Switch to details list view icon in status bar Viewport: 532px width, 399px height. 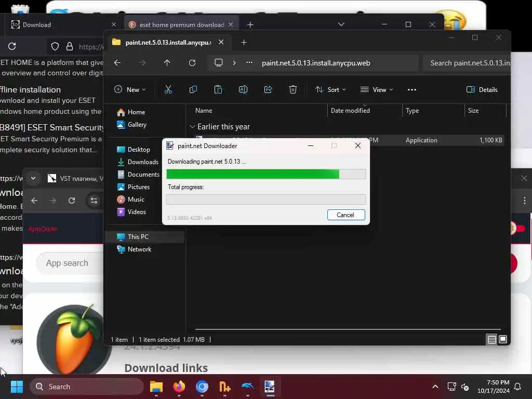click(x=491, y=339)
